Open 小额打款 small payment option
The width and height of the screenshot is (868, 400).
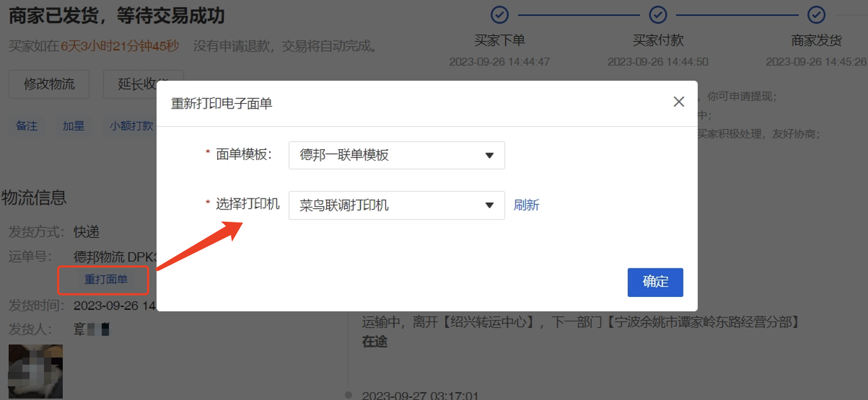pyautogui.click(x=131, y=125)
